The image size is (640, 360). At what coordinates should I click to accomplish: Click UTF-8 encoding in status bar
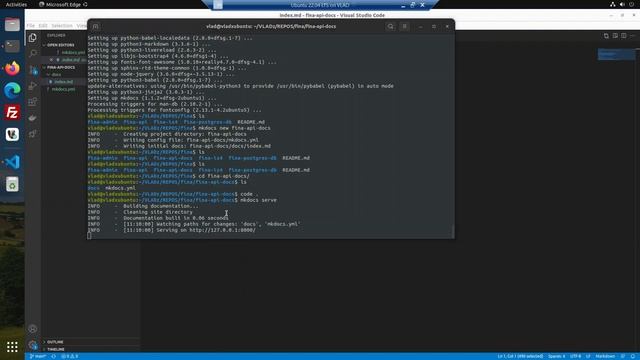tap(576, 356)
